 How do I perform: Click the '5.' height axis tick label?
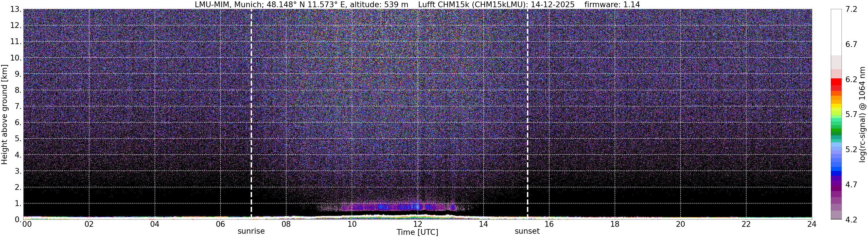click(x=18, y=139)
